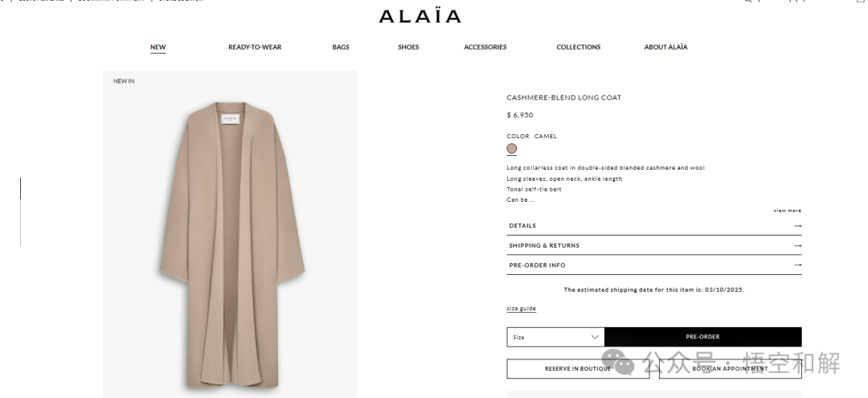Open the Size dropdown
Screen dimensions: 868x398
[x=555, y=337]
